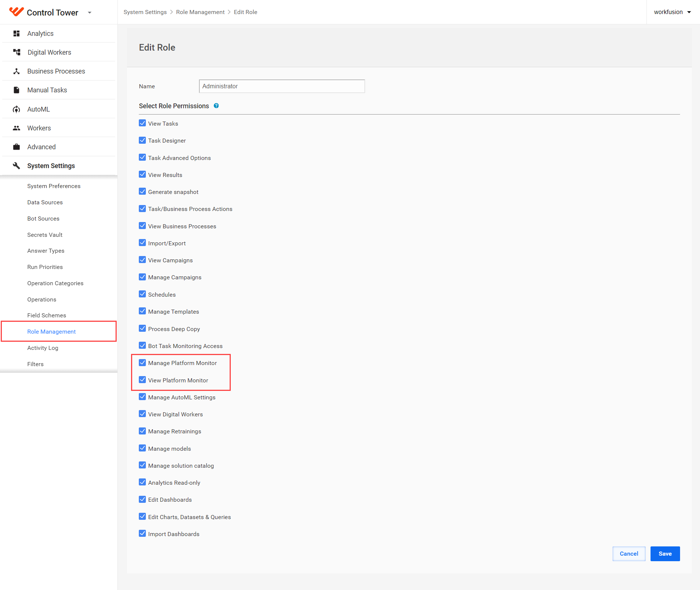Image resolution: width=700 pixels, height=590 pixels.
Task: Open System Preferences submenu item
Action: coord(54,186)
